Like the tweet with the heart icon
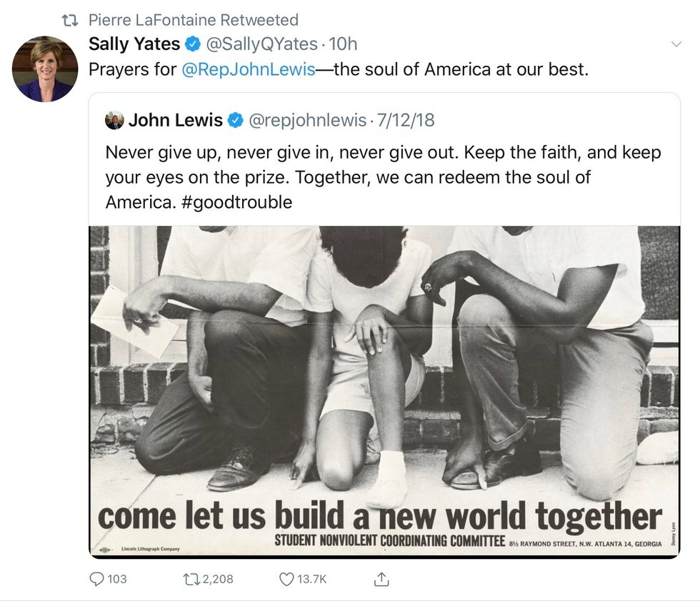Screen dimensions: 700x609 point(286,579)
